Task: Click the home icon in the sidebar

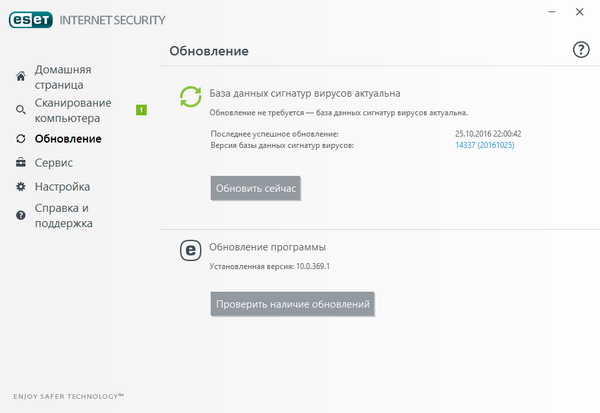Action: tap(21, 77)
